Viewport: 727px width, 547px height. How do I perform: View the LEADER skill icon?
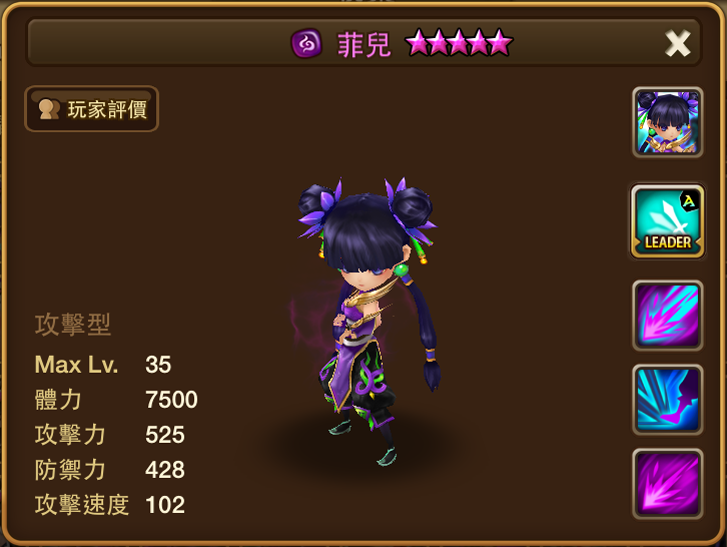668,221
